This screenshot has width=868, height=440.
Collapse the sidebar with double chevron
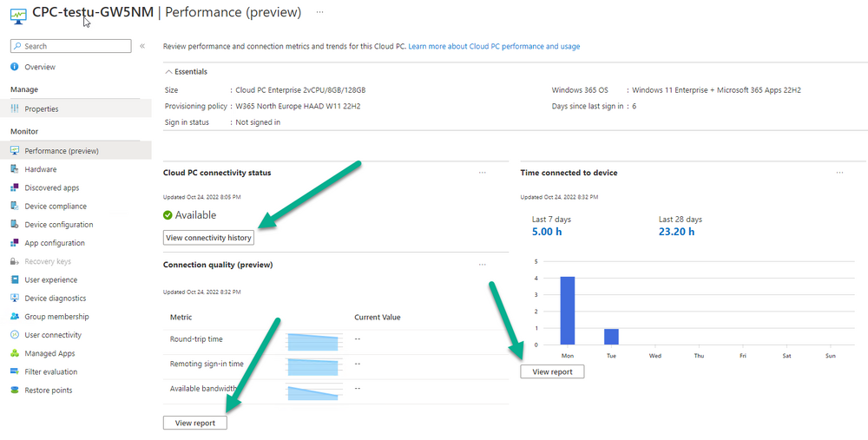[142, 46]
